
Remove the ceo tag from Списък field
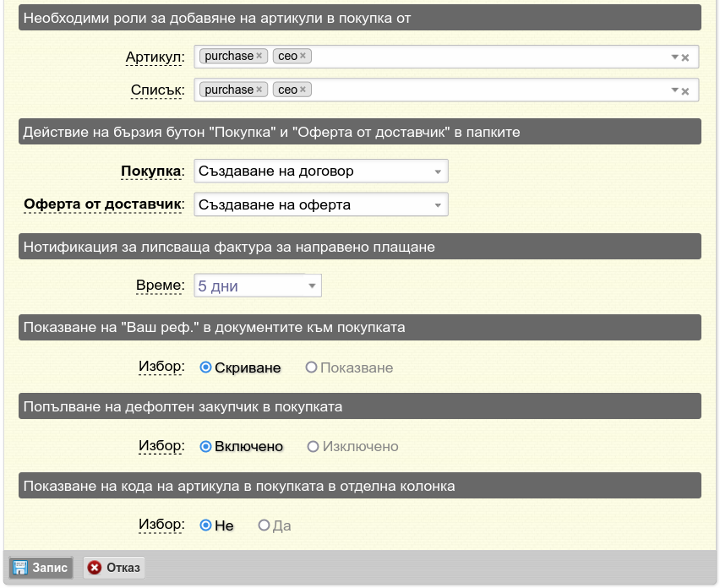(x=303, y=89)
